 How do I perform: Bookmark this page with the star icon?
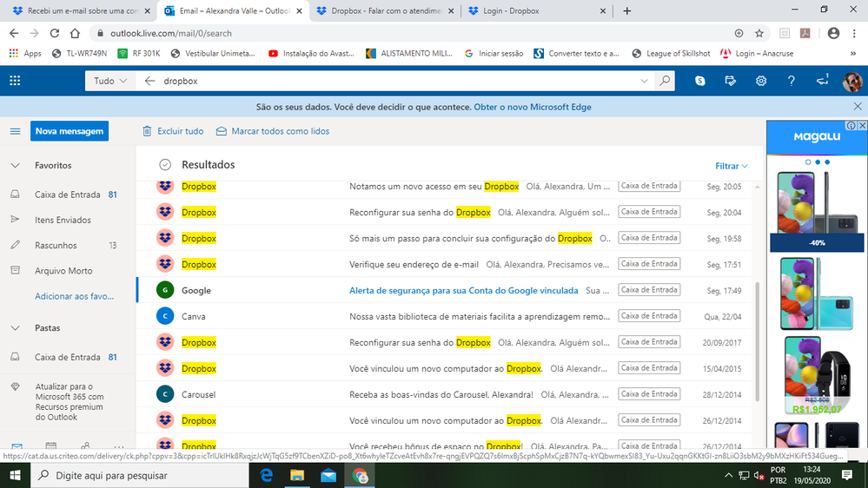point(759,33)
